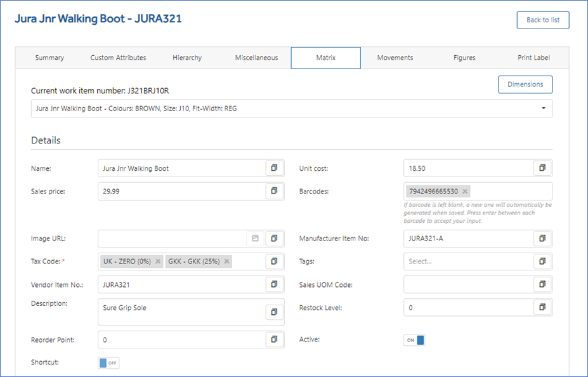Click the Tax Code field's empty area
This screenshot has height=377, width=588.
(x=249, y=261)
